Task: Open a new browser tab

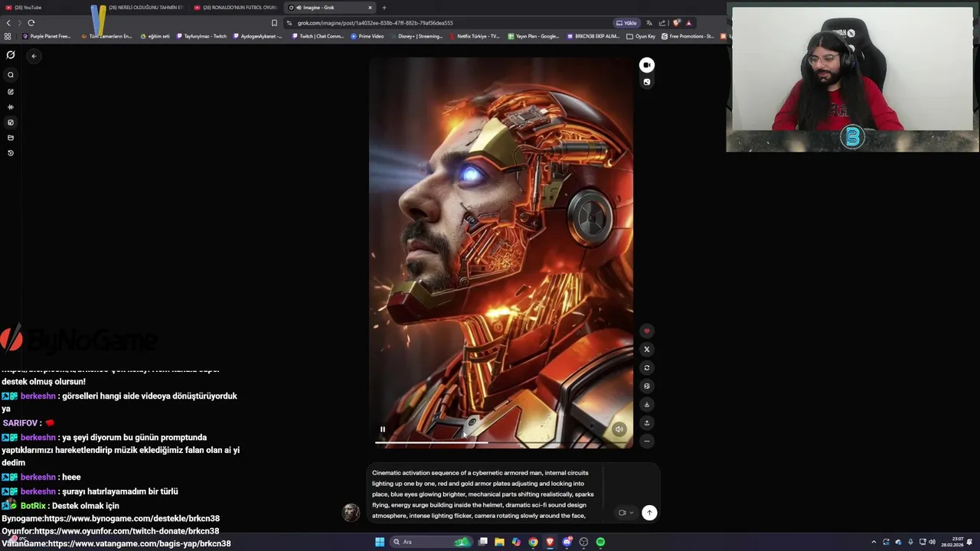Action: tap(384, 8)
